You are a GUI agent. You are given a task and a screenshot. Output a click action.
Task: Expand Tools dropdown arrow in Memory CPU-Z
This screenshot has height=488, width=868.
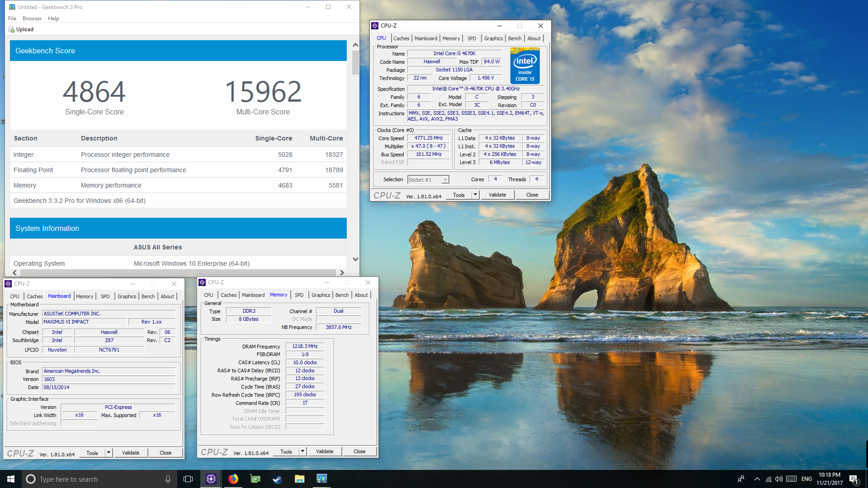[x=302, y=451]
